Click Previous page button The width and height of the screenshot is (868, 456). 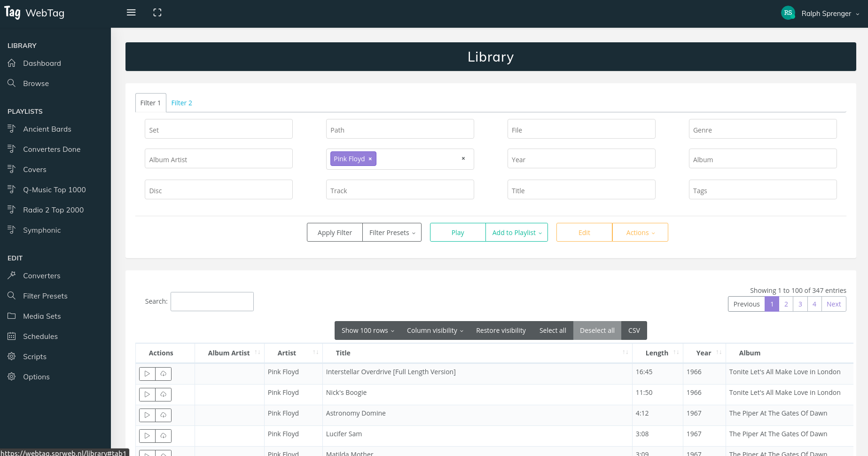coord(746,304)
